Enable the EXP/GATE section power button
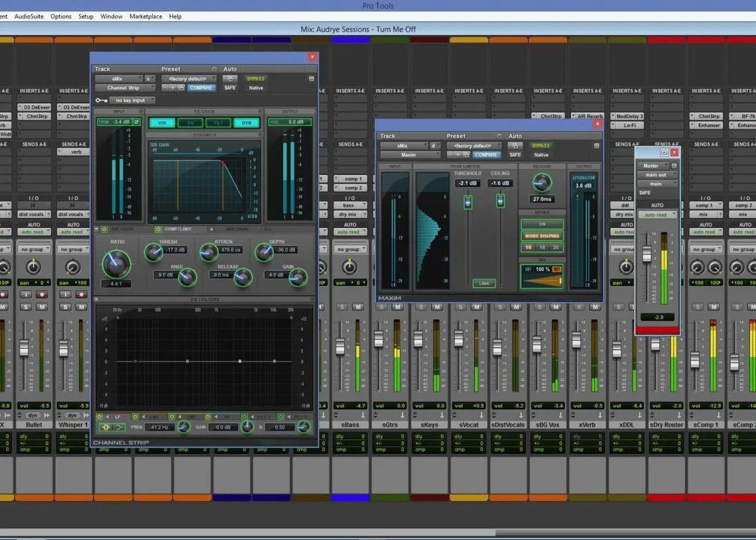 (103, 229)
